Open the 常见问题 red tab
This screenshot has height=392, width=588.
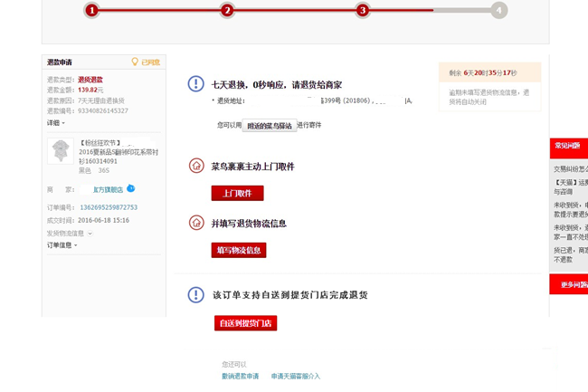(x=568, y=148)
